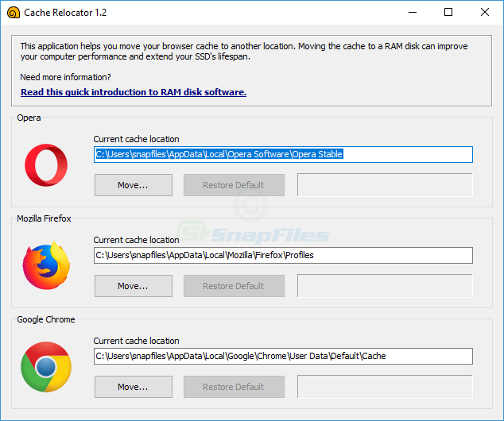
Task: Focus the Firefox cache location field
Action: point(283,255)
